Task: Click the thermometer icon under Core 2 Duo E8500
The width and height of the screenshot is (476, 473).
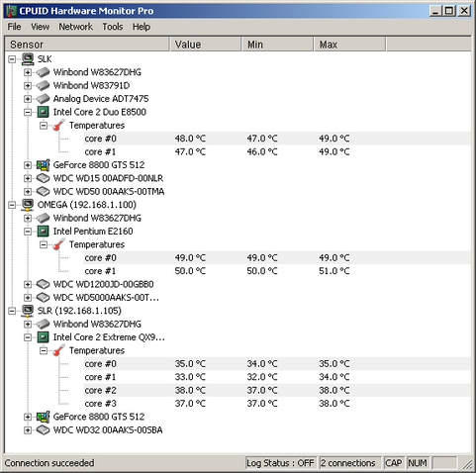Action: tap(58, 126)
